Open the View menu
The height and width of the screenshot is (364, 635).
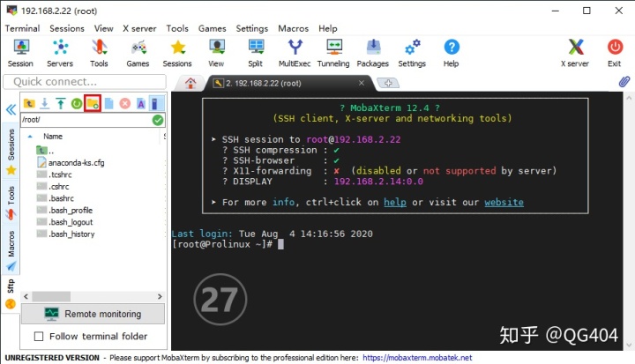click(104, 28)
